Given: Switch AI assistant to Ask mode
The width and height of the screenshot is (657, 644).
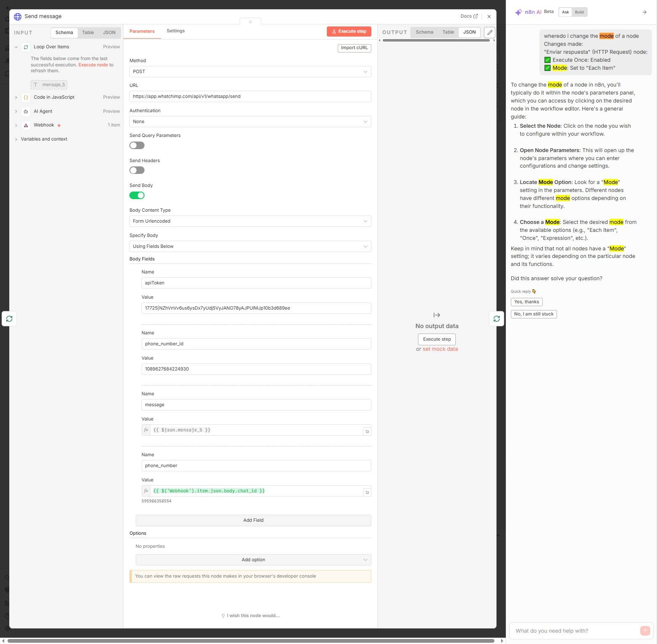Looking at the screenshot, I should (x=565, y=12).
